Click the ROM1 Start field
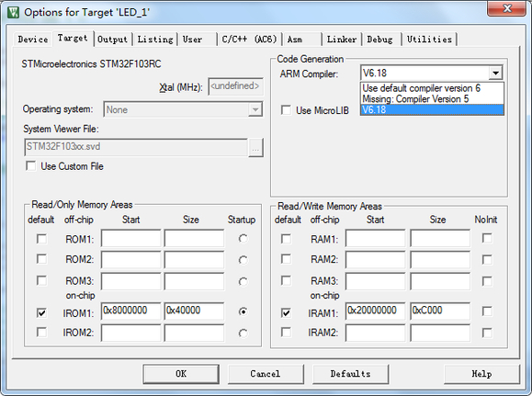 tap(130, 238)
